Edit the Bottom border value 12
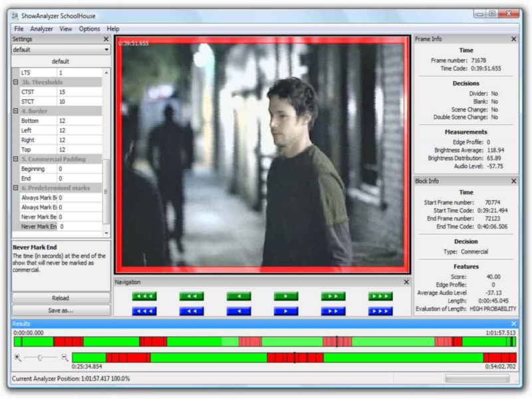 point(79,121)
